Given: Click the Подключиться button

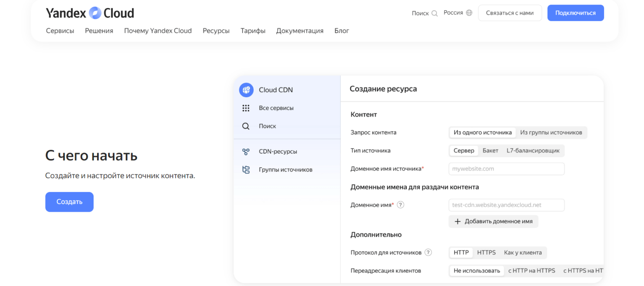Looking at the screenshot, I should 575,13.
